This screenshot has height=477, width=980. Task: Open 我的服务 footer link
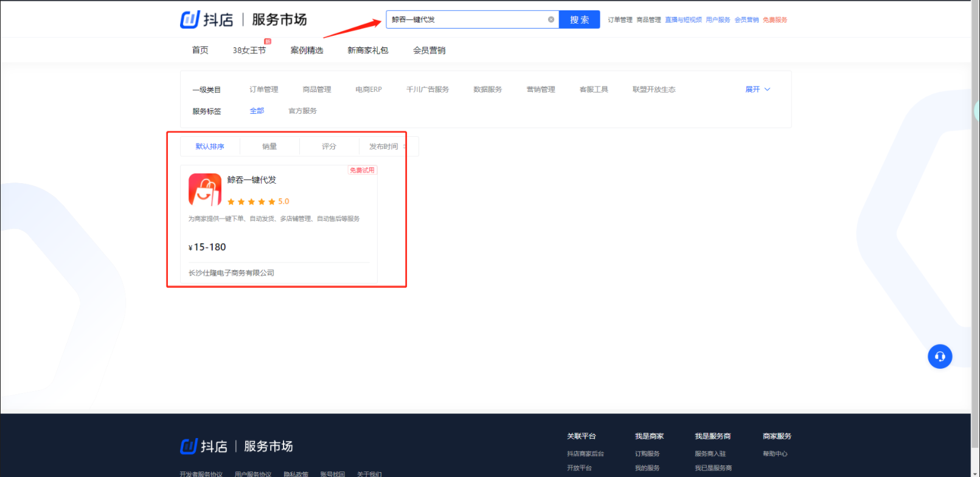(647, 468)
